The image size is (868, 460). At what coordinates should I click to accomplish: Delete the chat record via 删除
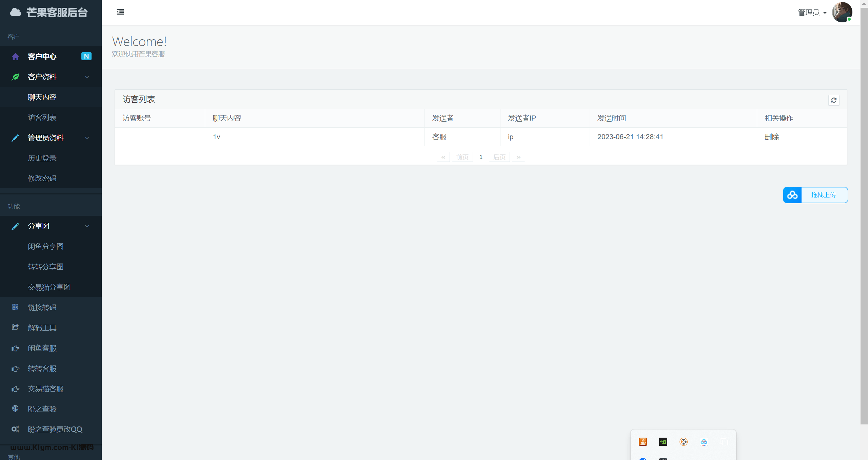772,137
